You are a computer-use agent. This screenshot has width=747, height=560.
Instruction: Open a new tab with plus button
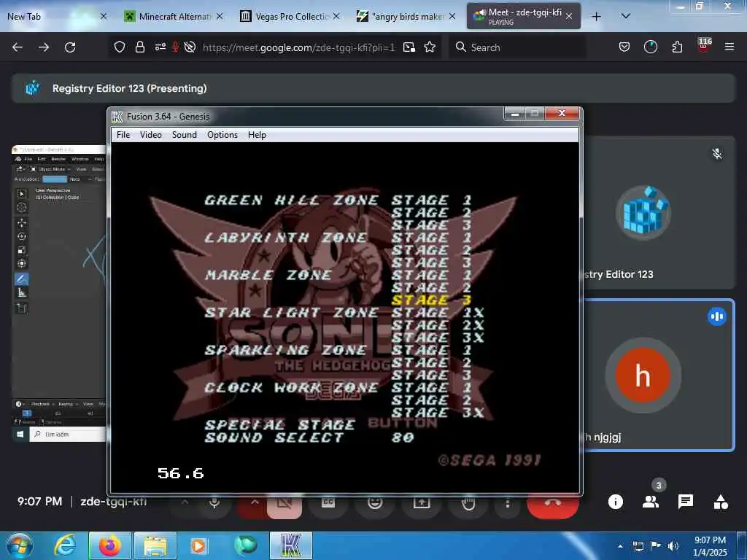click(596, 17)
